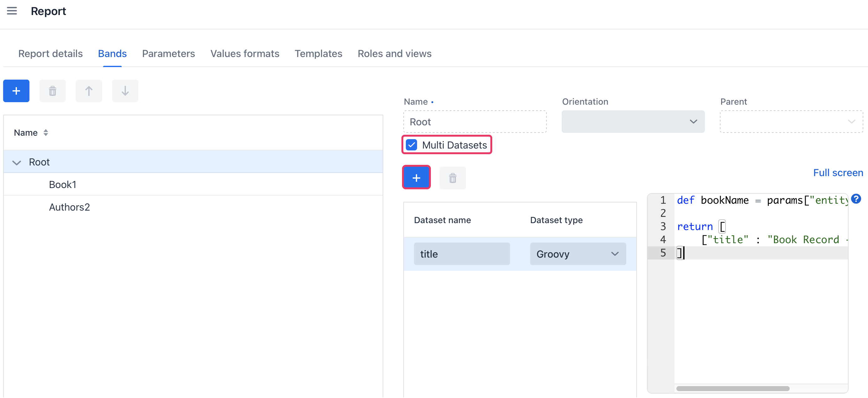Screen dimensions: 868x398
Task: Click the Dataset type column header
Action: [x=556, y=220]
